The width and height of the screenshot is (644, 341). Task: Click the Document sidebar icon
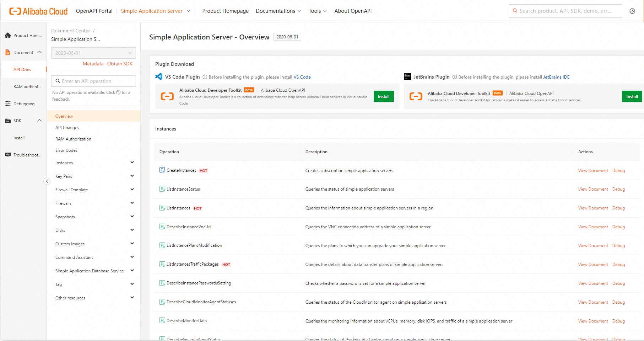(8, 53)
